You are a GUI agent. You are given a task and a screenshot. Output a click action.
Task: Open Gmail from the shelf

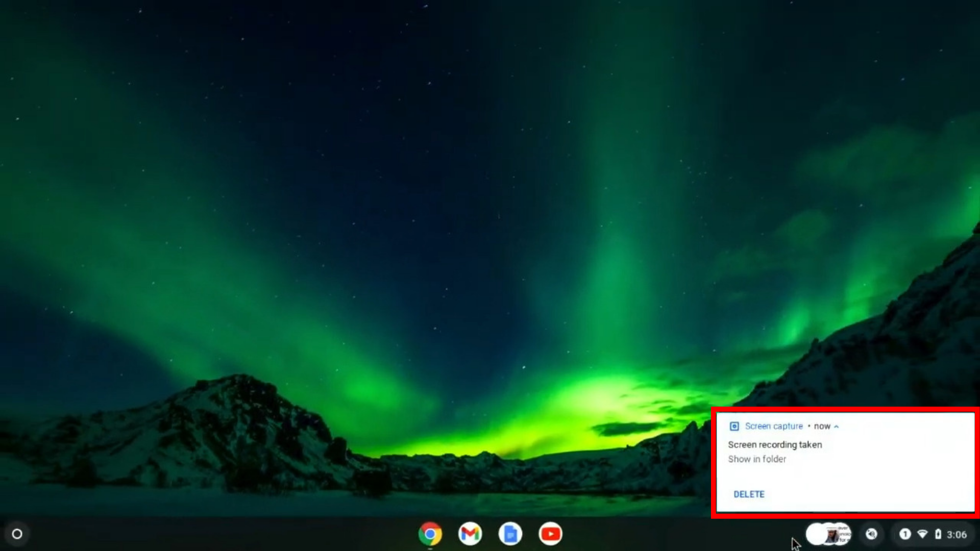(x=470, y=534)
